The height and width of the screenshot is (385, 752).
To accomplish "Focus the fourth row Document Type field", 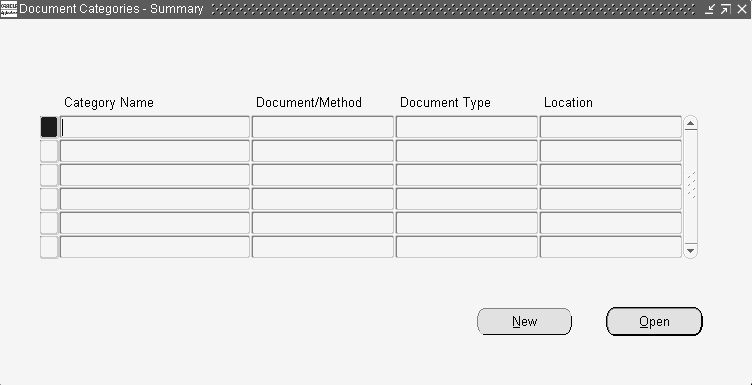I will [x=466, y=199].
